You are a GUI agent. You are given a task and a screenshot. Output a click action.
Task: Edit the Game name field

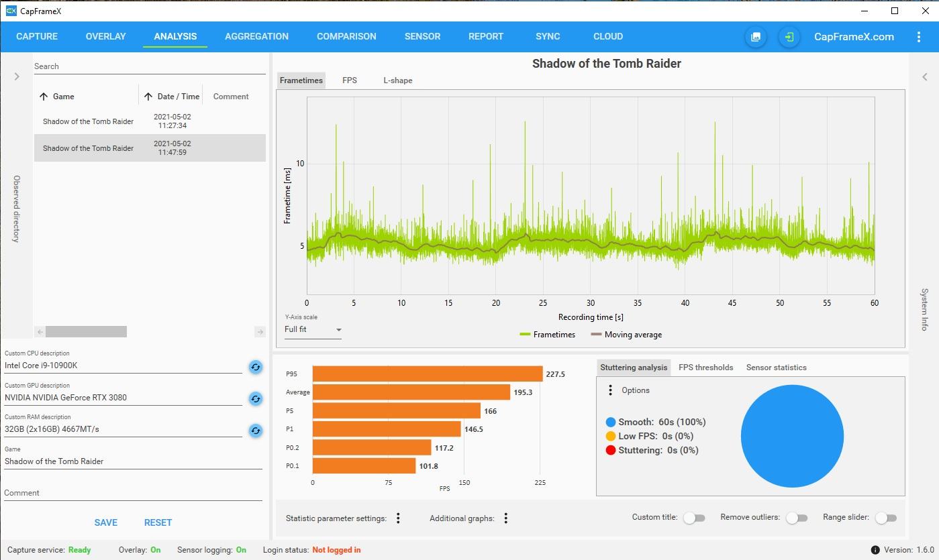pos(134,461)
